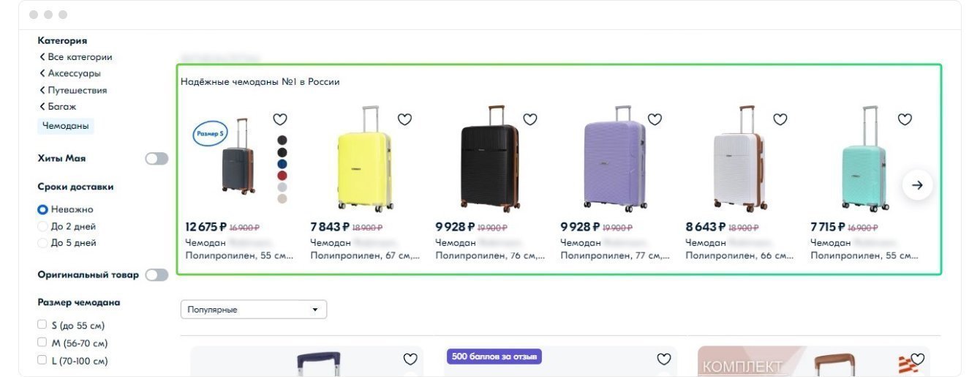Check the M (56-70 см) size checkbox
Viewport: 980px width, 377px height.
pos(42,342)
